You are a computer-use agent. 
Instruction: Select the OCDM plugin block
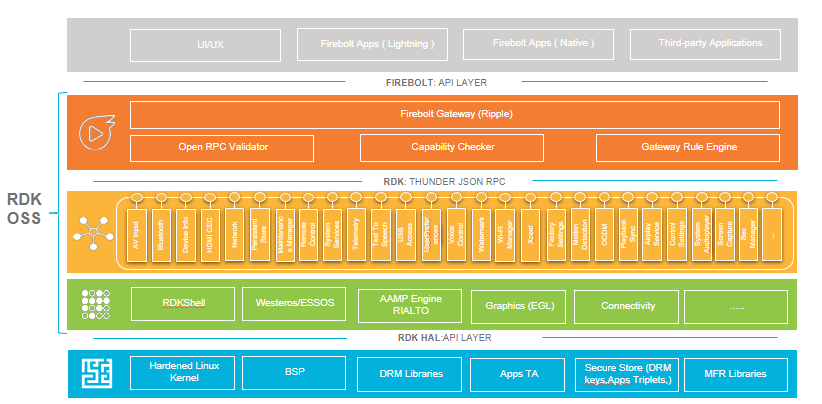(x=604, y=235)
